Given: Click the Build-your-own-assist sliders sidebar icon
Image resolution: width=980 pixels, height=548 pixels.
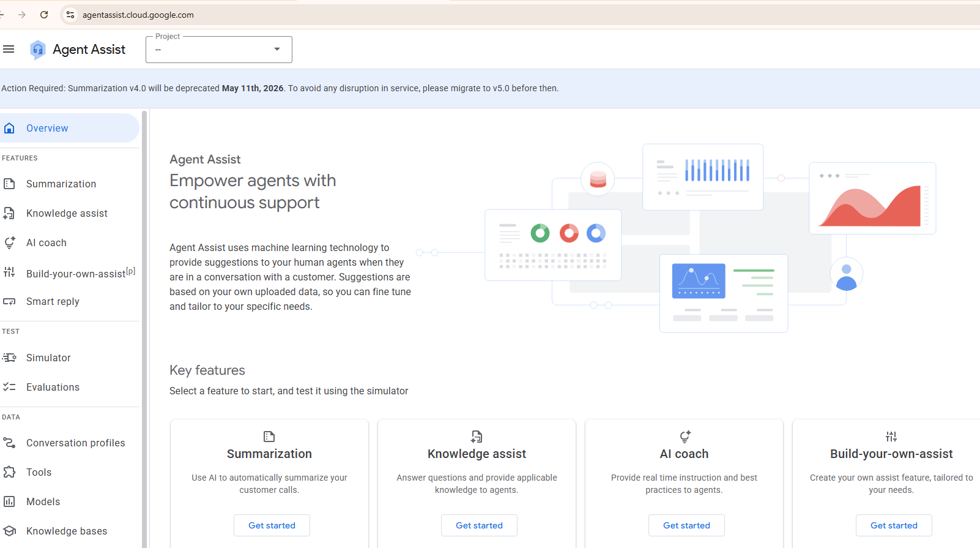Looking at the screenshot, I should pos(9,272).
